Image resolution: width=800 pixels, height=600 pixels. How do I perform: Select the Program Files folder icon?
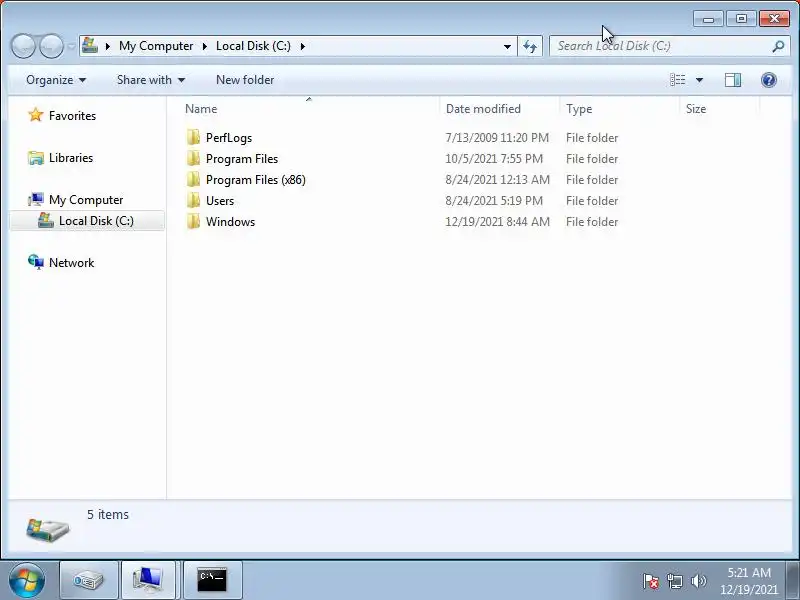[x=193, y=159]
